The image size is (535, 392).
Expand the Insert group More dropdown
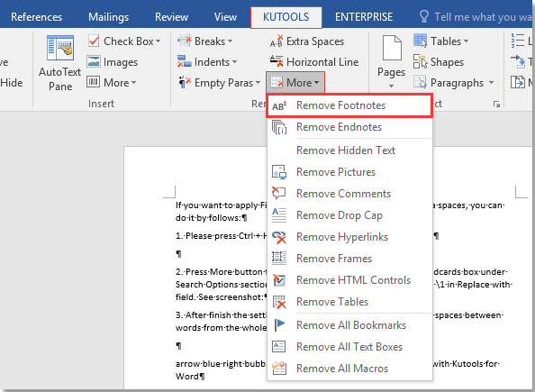[133, 83]
